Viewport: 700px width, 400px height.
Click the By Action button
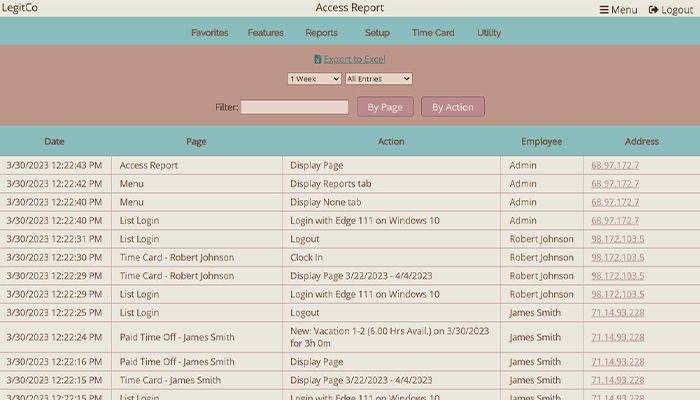tap(453, 107)
